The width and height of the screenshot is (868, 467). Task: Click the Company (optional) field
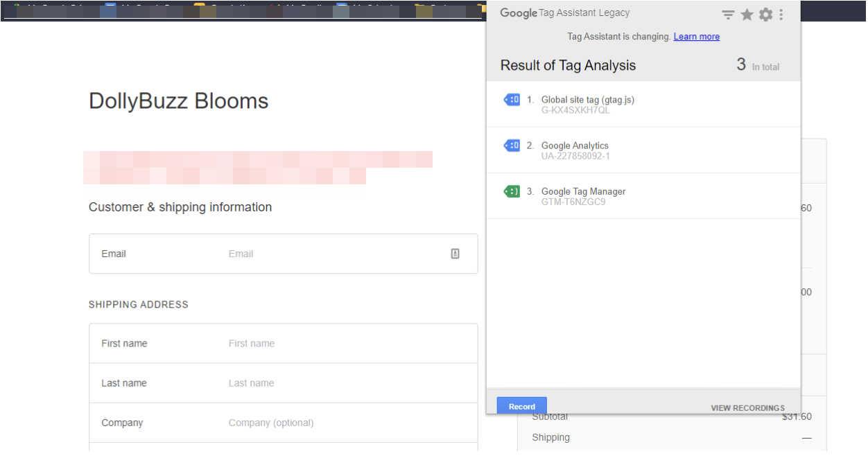click(347, 423)
